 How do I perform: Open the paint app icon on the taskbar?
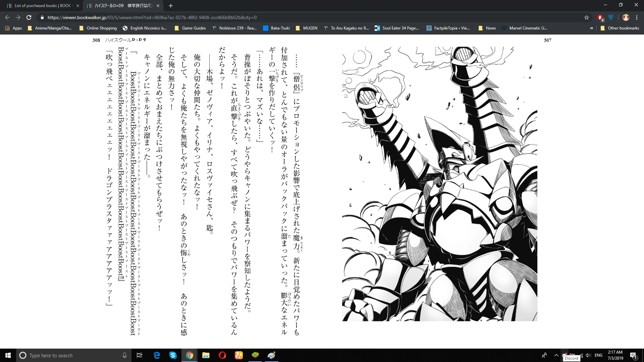tap(272, 355)
